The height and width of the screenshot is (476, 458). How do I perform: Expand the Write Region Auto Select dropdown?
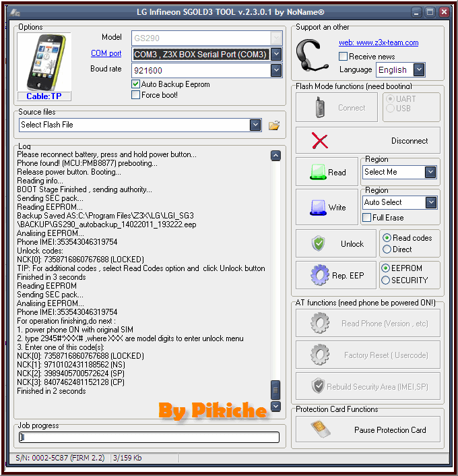tap(431, 202)
